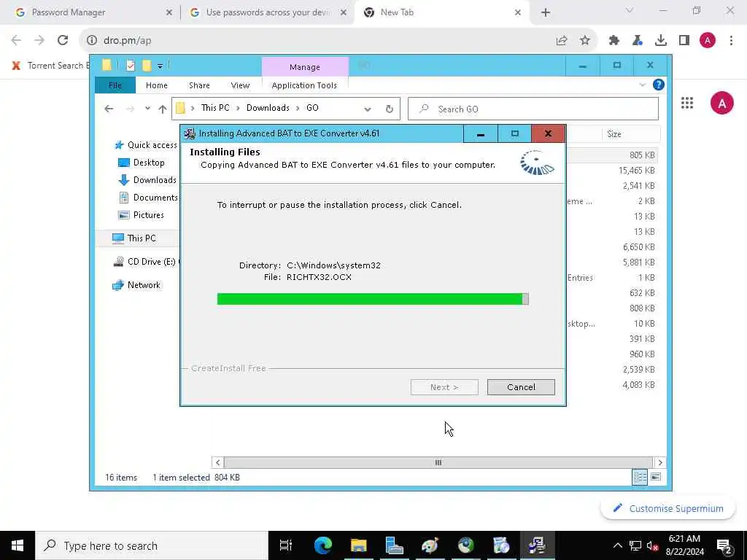Image resolution: width=747 pixels, height=560 pixels.
Task: Open the Torrent Search bookmark
Action: coord(51,66)
